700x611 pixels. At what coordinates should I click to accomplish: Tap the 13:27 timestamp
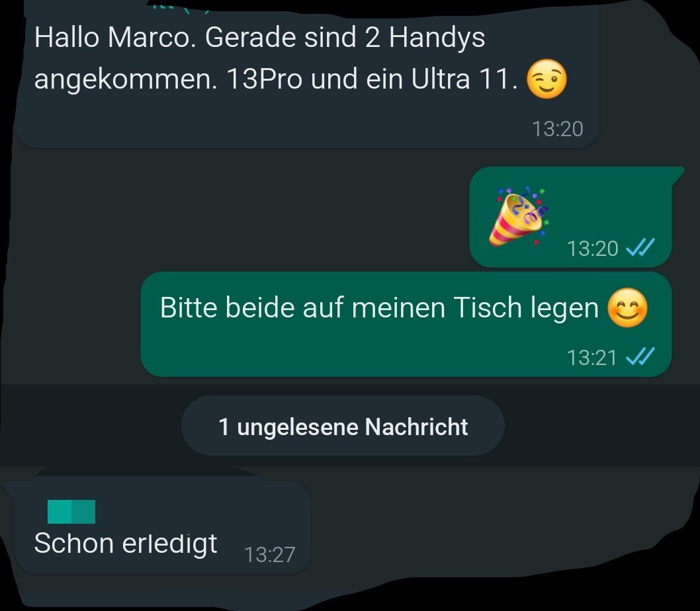[x=270, y=555]
